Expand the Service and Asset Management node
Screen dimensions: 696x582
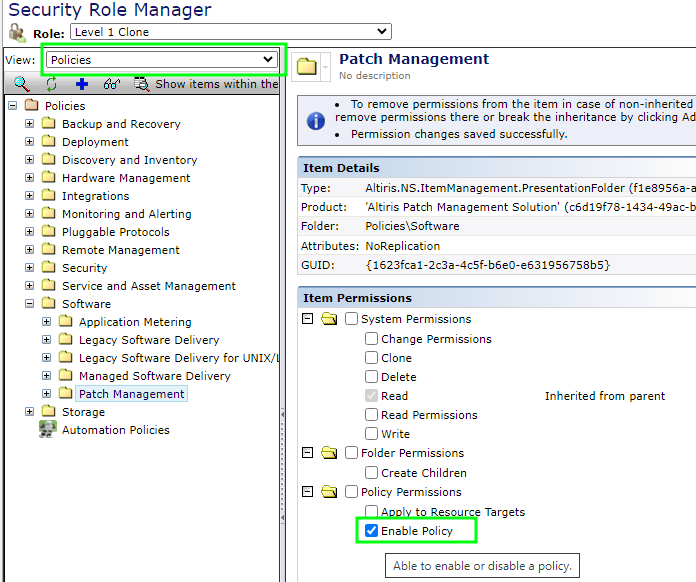30,285
